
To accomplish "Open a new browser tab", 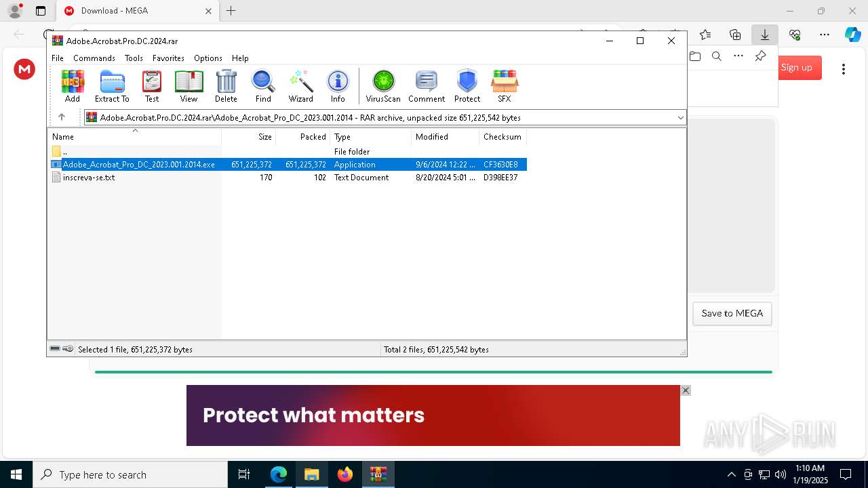I will 231,11.
